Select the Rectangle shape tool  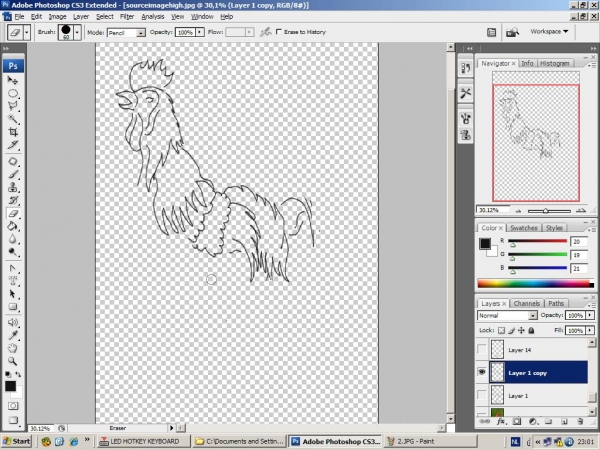[x=13, y=307]
